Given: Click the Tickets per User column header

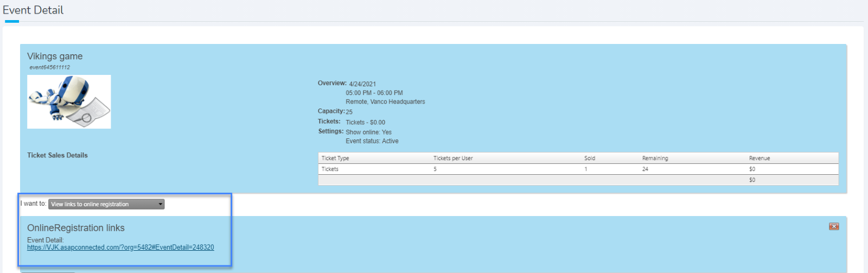Looking at the screenshot, I should click(x=453, y=158).
